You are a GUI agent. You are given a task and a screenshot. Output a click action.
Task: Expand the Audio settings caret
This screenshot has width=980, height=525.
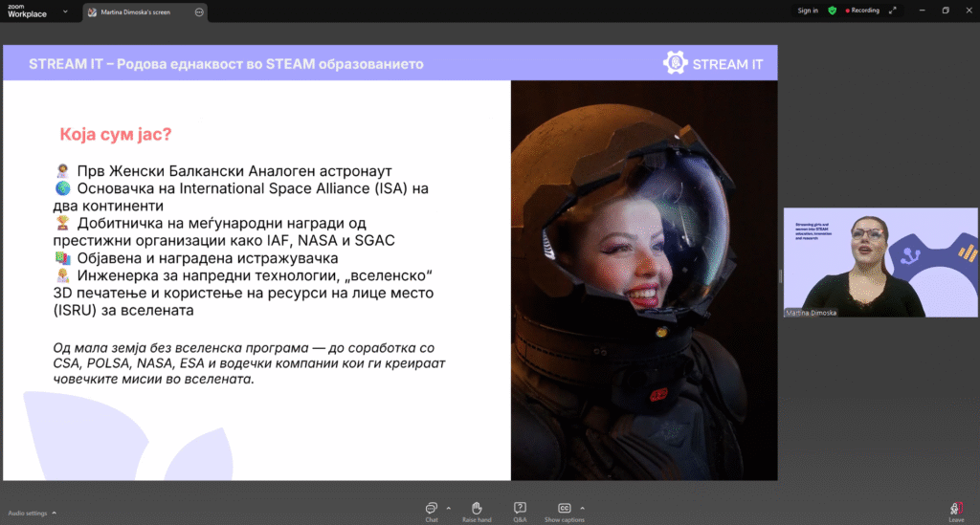(55, 514)
